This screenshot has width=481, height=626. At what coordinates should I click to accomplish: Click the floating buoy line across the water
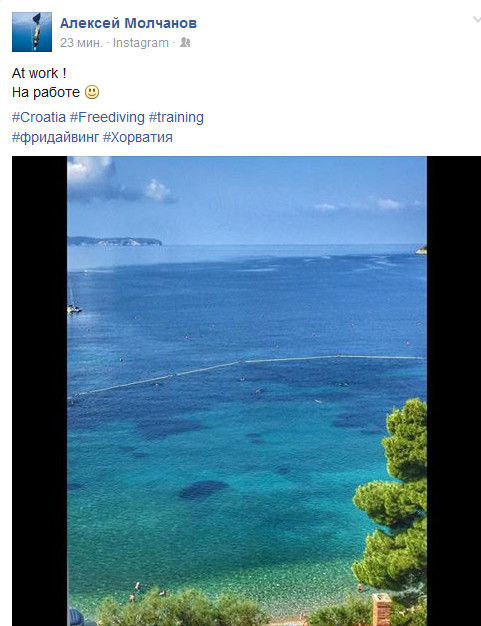tap(247, 374)
